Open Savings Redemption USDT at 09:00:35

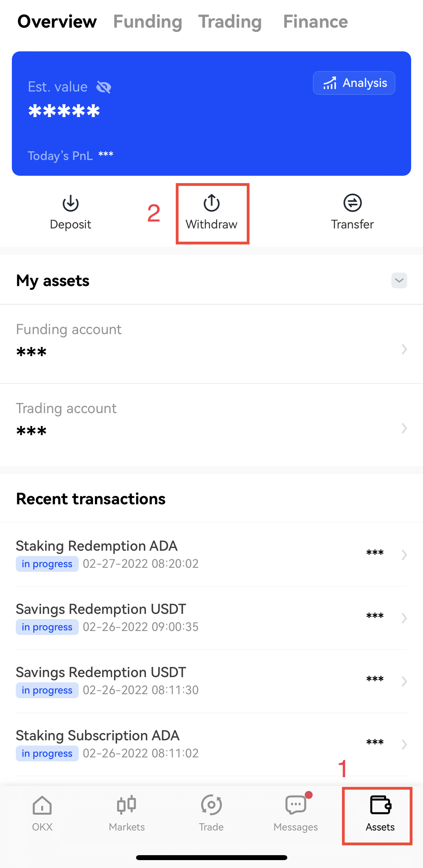[211, 618]
